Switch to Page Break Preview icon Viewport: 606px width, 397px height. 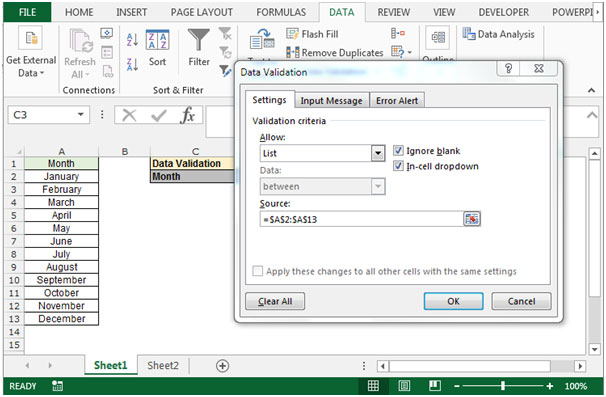[435, 385]
